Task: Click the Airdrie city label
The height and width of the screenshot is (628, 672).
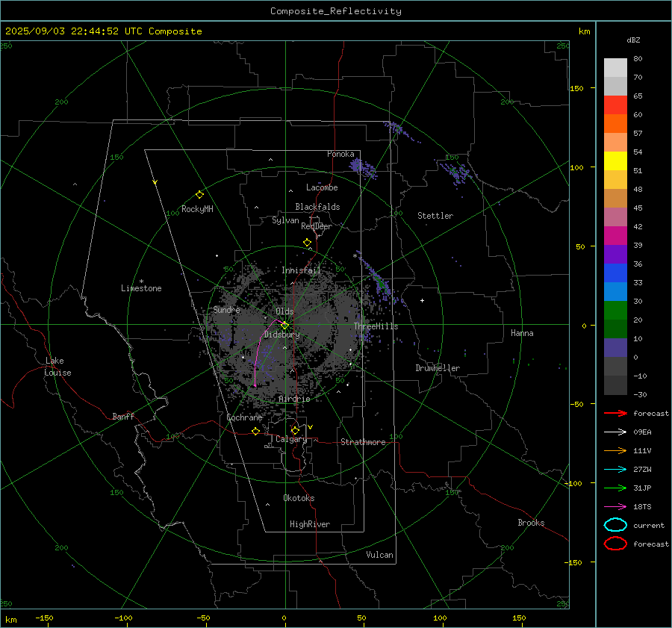Action: [294, 399]
